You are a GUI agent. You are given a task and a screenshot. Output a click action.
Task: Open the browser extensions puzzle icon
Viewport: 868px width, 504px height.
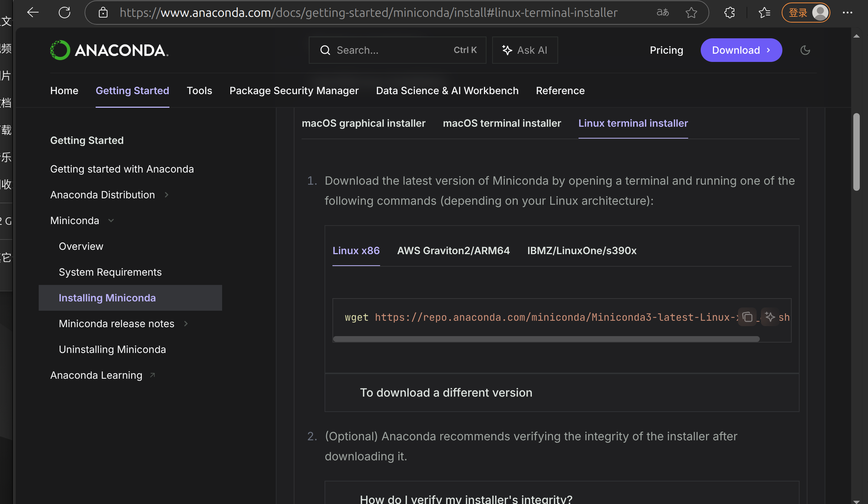[729, 13]
